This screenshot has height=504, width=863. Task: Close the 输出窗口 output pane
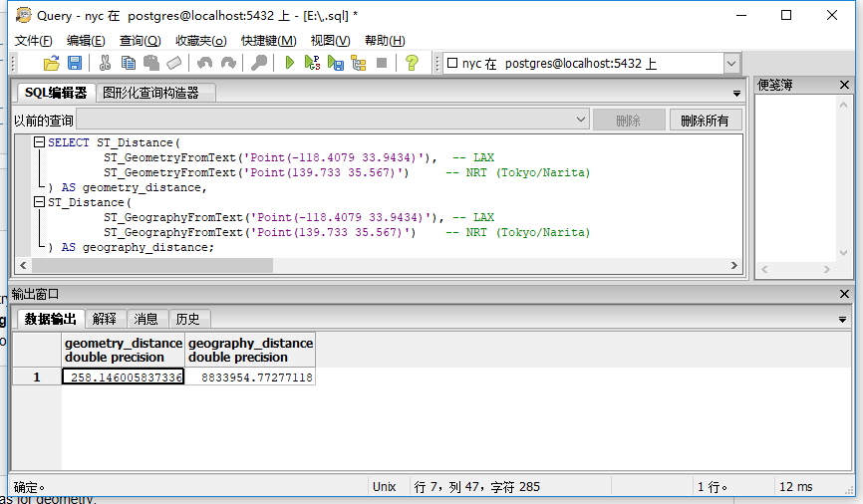(x=844, y=294)
